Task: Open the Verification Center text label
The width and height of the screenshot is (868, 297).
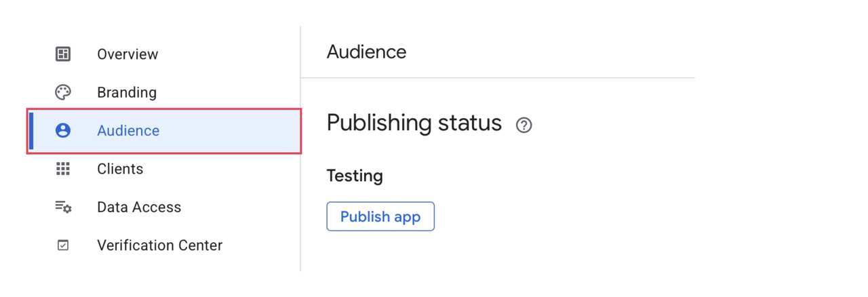Action: coord(159,245)
